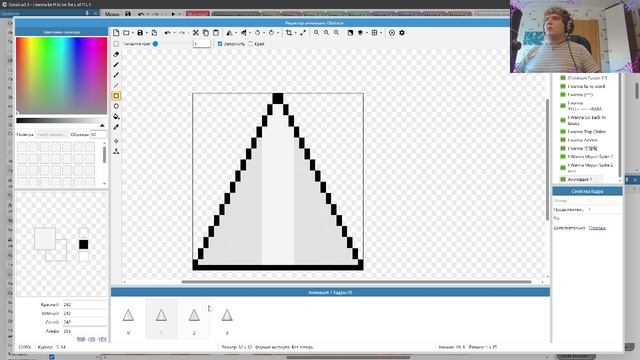Select the Eraser tool
Screen dimensions: 640x360
coord(116,54)
